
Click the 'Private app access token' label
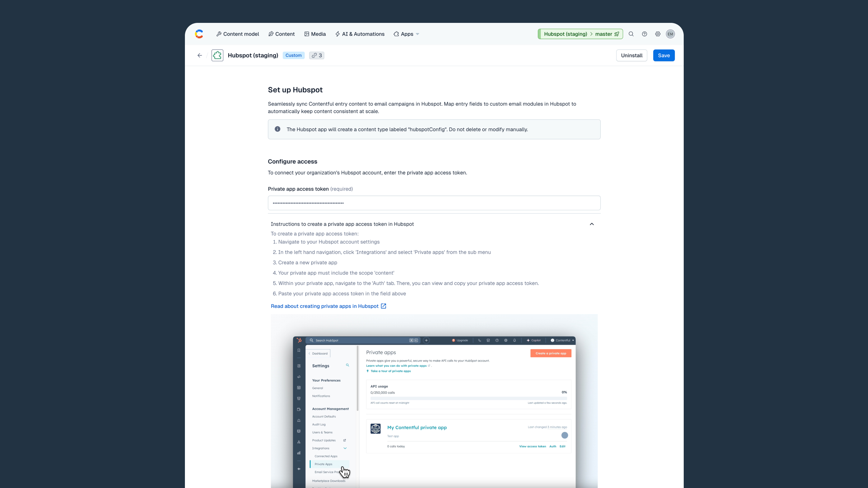[x=298, y=189]
